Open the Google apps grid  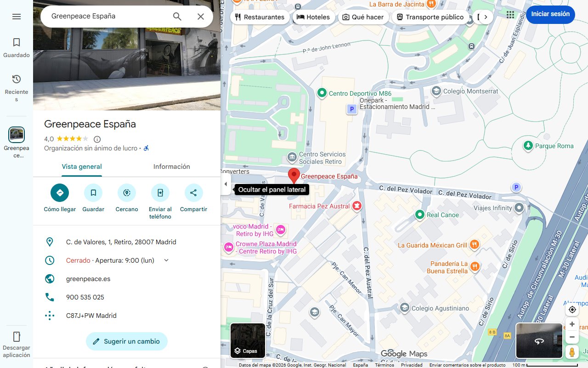point(510,15)
